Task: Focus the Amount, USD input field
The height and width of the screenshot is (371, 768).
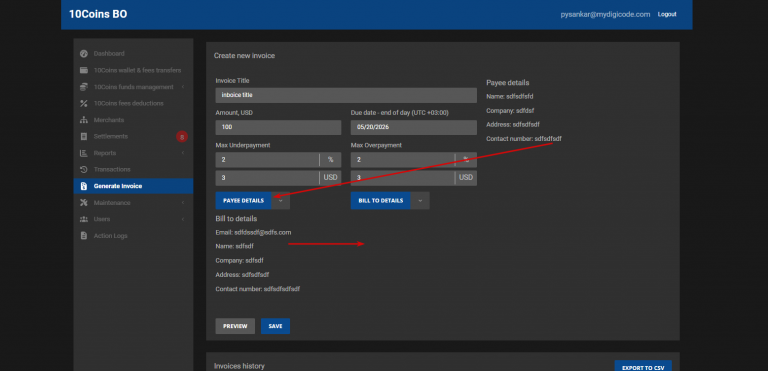Action: coord(278,127)
